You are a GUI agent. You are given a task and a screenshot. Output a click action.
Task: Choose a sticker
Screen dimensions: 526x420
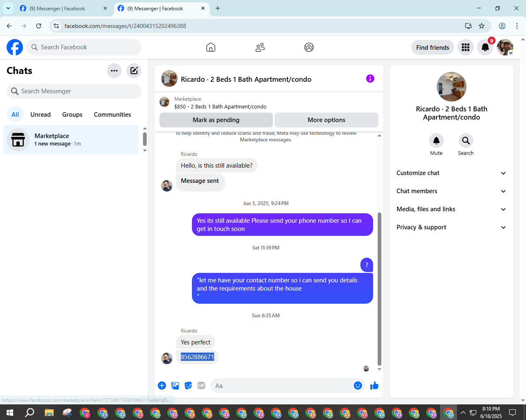pyautogui.click(x=188, y=385)
